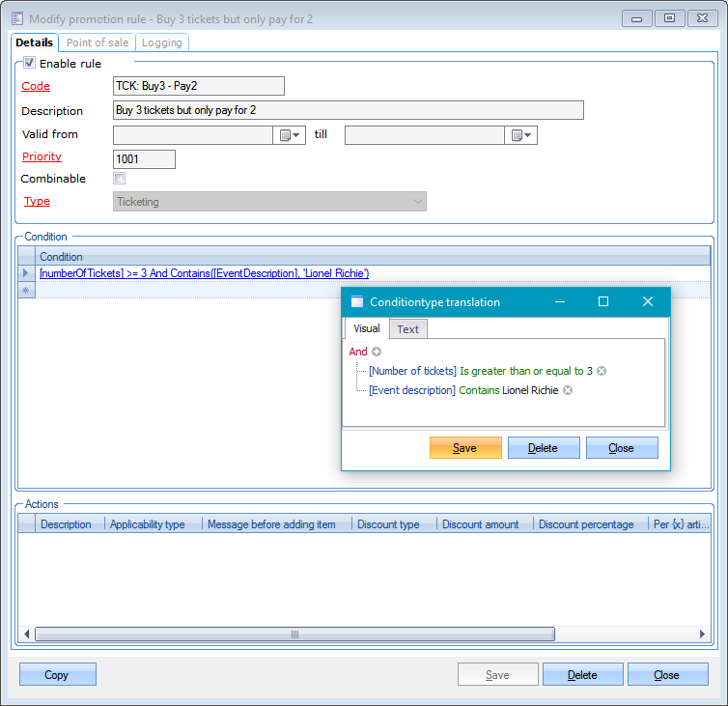Viewport: 728px width, 706px height.
Task: Click the Discount percentage column header
Action: (586, 524)
